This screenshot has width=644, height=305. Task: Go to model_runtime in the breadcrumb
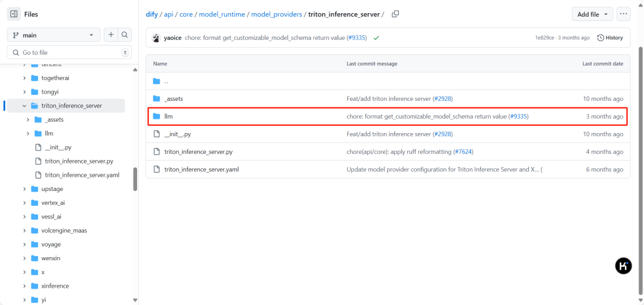tap(222, 14)
